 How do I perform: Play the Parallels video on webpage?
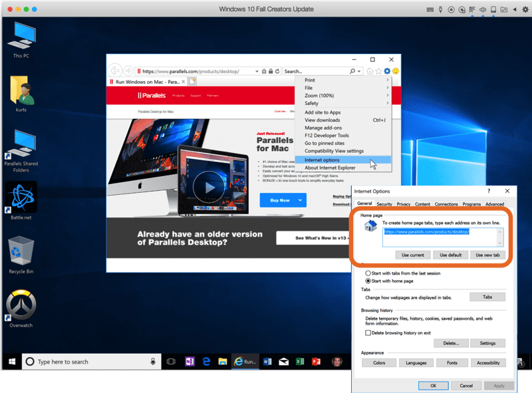coord(209,187)
